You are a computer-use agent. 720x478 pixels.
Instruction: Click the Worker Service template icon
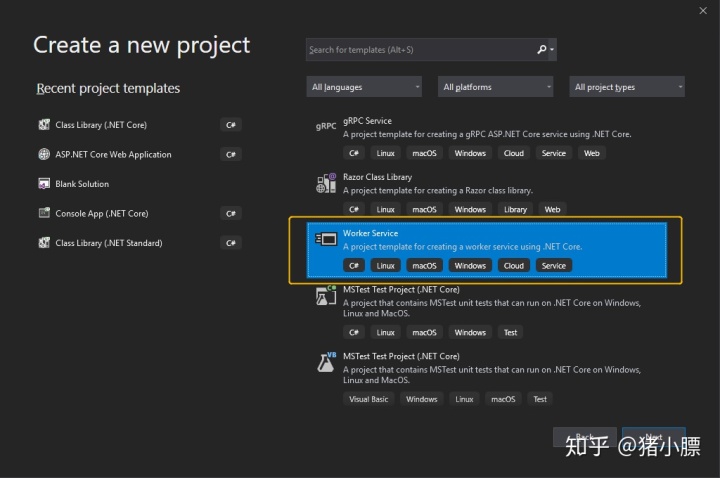(326, 239)
